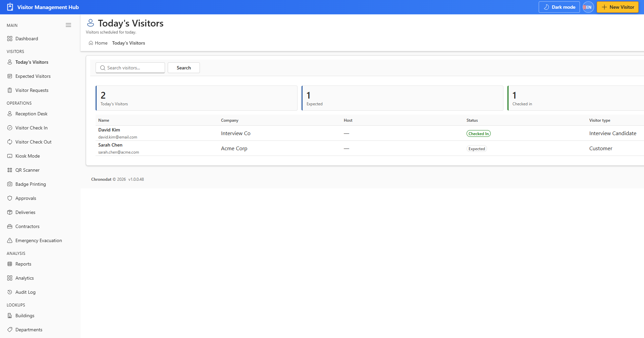Open David Kim visitor row
The height and width of the screenshot is (338, 644).
[x=370, y=133]
